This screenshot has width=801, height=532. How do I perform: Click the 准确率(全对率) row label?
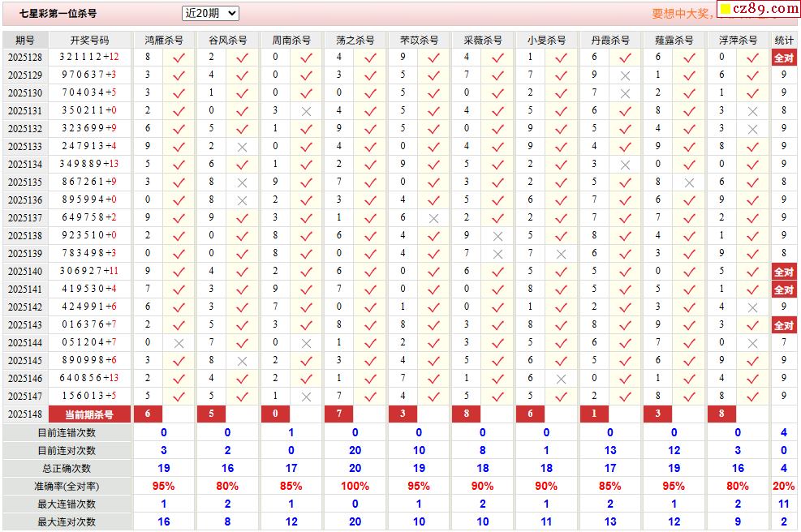tap(67, 487)
